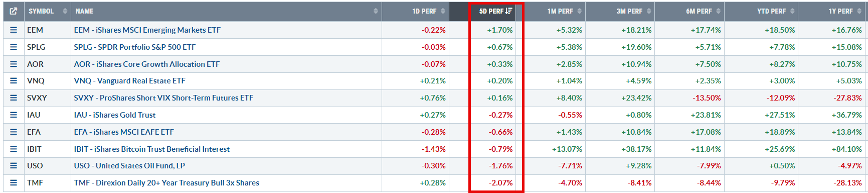The image size is (868, 193).
Task: Open the row menu icon for IAU
Action: (x=14, y=115)
